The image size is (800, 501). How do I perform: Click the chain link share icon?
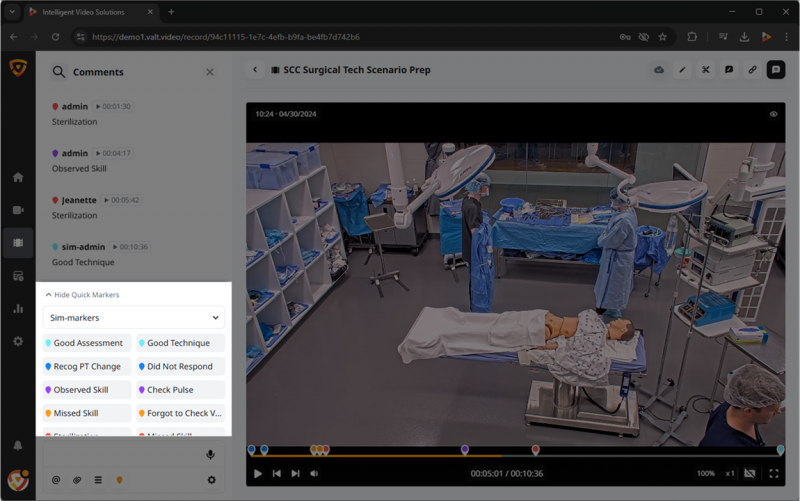click(x=753, y=70)
